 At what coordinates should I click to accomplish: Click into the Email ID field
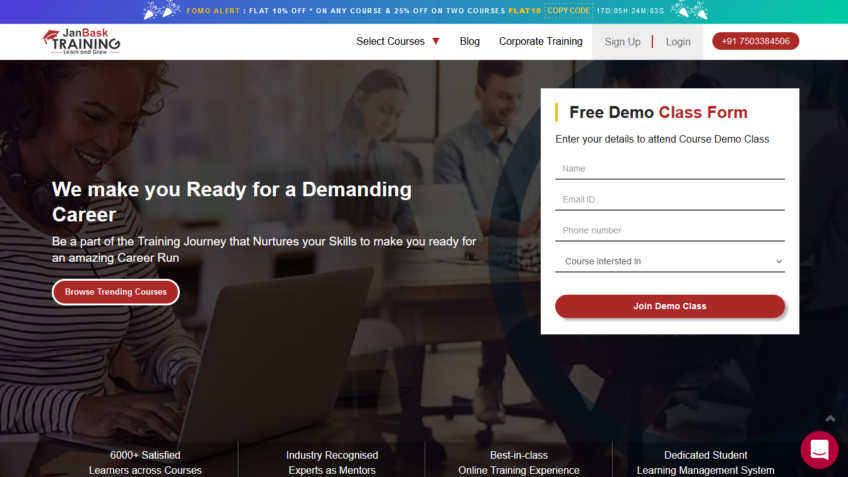point(669,200)
